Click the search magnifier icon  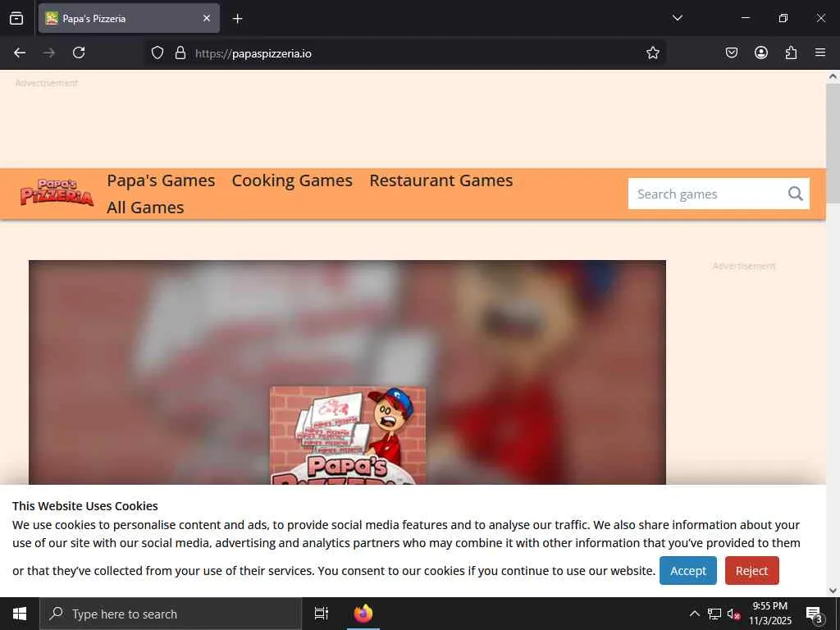click(796, 194)
